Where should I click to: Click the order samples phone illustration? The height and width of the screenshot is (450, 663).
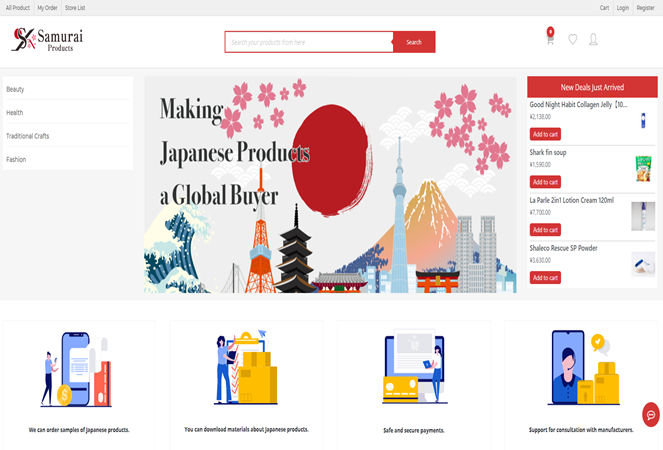point(78,368)
